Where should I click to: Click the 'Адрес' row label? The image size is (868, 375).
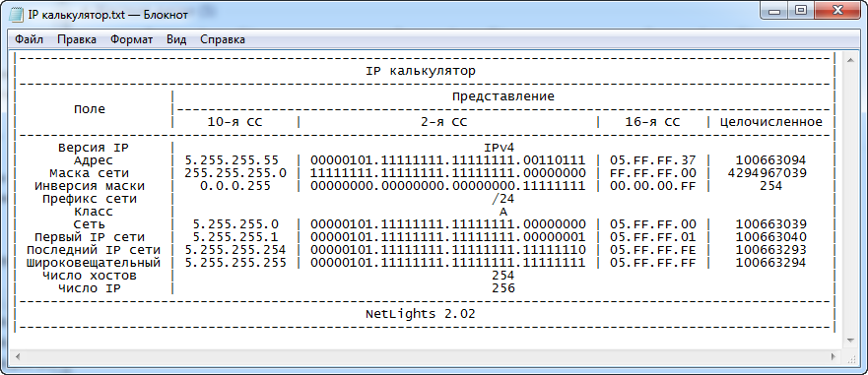93,160
